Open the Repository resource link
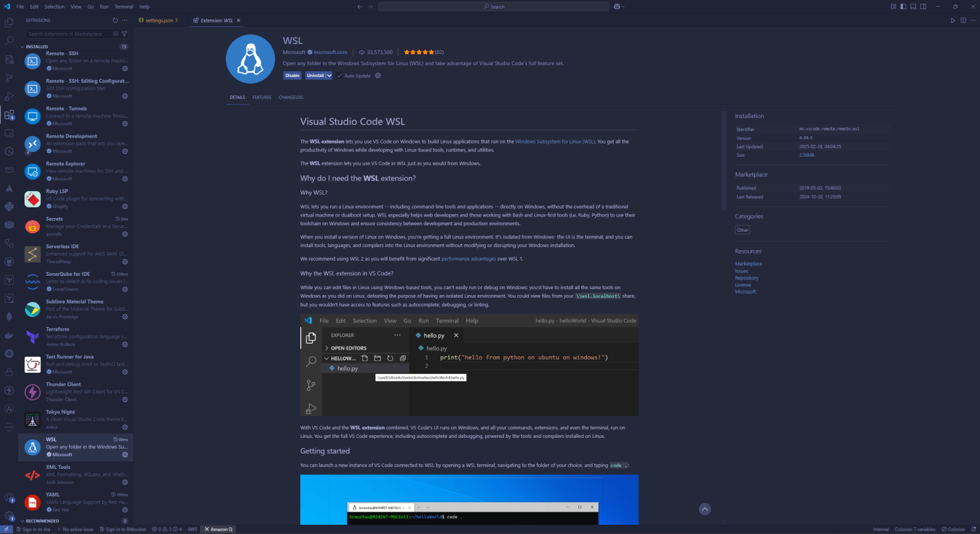 tap(746, 278)
